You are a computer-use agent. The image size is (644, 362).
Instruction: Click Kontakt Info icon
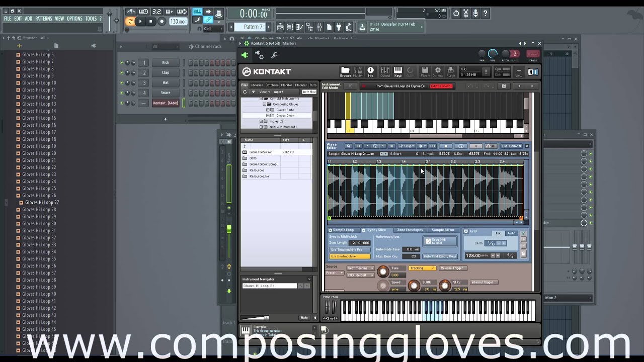(x=370, y=71)
